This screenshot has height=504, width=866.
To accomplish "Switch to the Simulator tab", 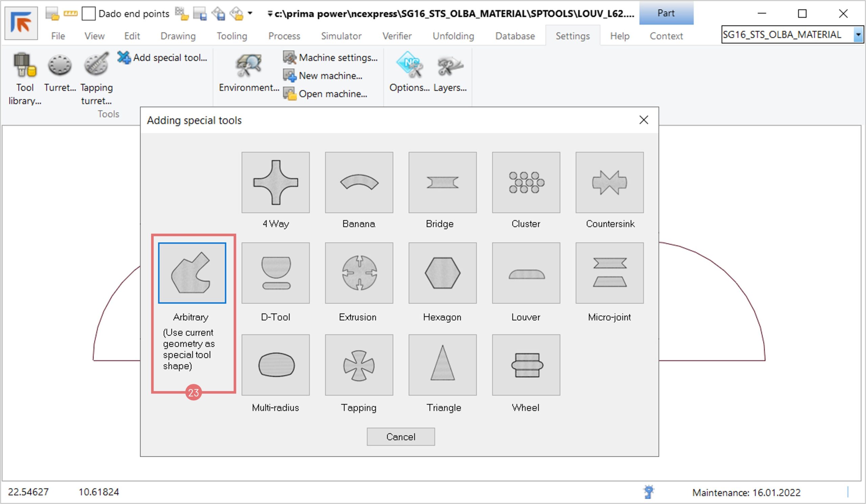I will point(341,36).
